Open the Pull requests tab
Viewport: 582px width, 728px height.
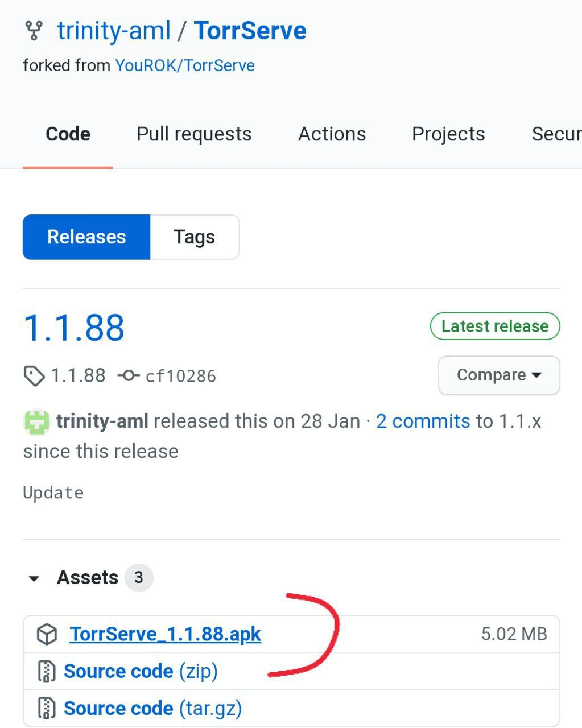pyautogui.click(x=194, y=134)
